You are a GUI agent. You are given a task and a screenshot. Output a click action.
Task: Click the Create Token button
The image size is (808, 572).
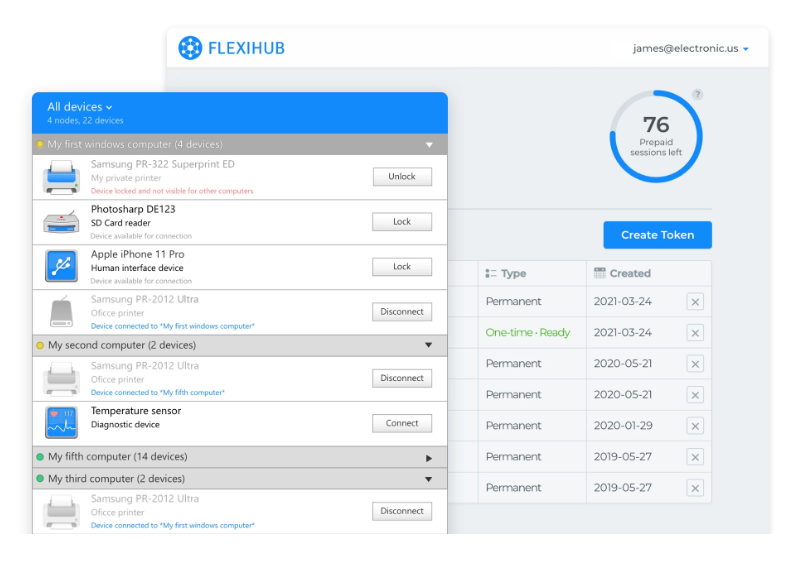(x=657, y=235)
